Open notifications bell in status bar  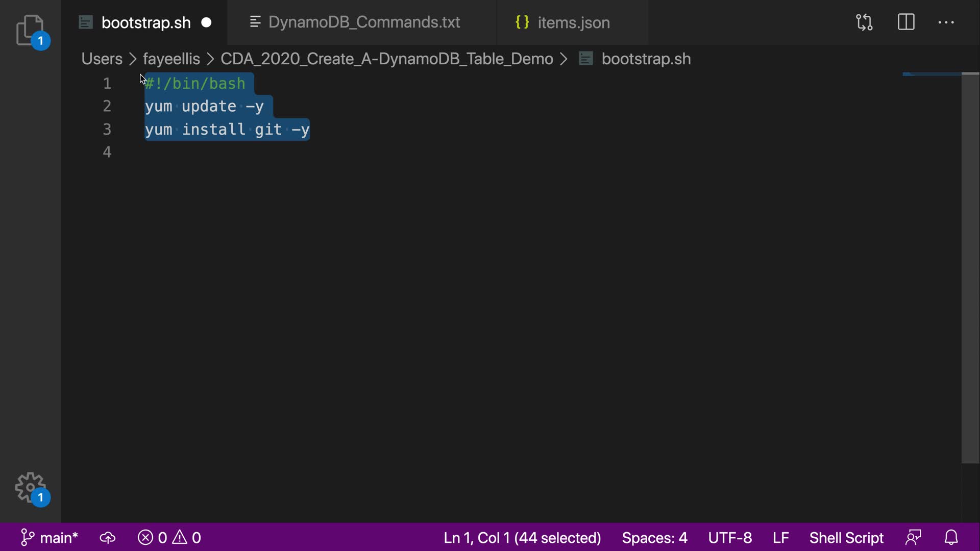951,538
